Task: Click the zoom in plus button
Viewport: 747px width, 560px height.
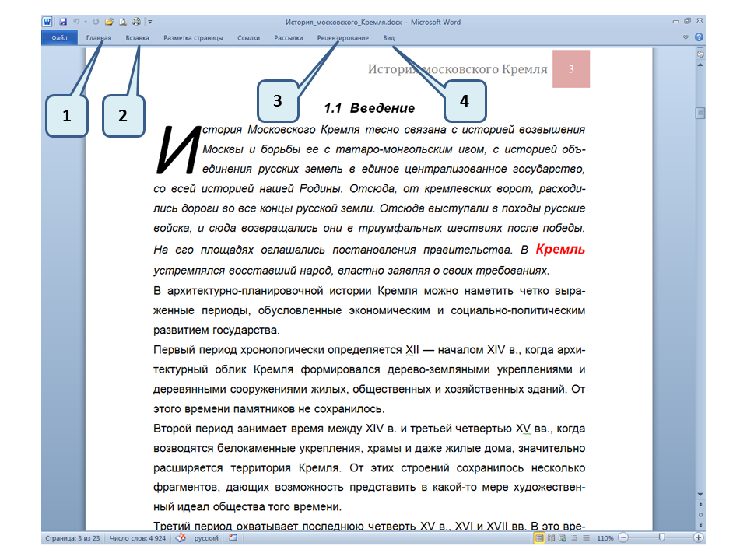Action: point(699,537)
